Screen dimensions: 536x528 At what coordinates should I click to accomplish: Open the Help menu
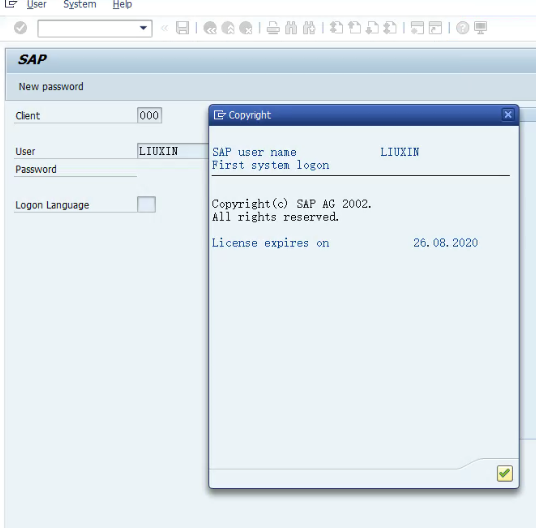pos(122,4)
